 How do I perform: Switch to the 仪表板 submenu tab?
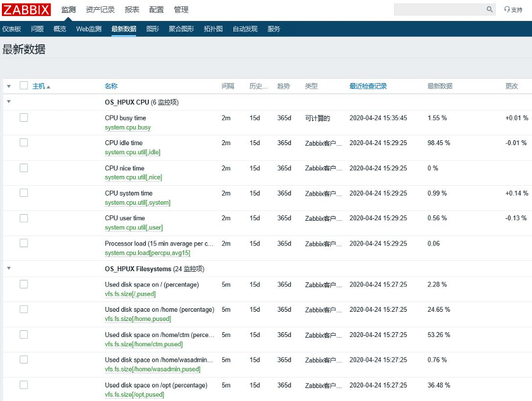[x=12, y=29]
